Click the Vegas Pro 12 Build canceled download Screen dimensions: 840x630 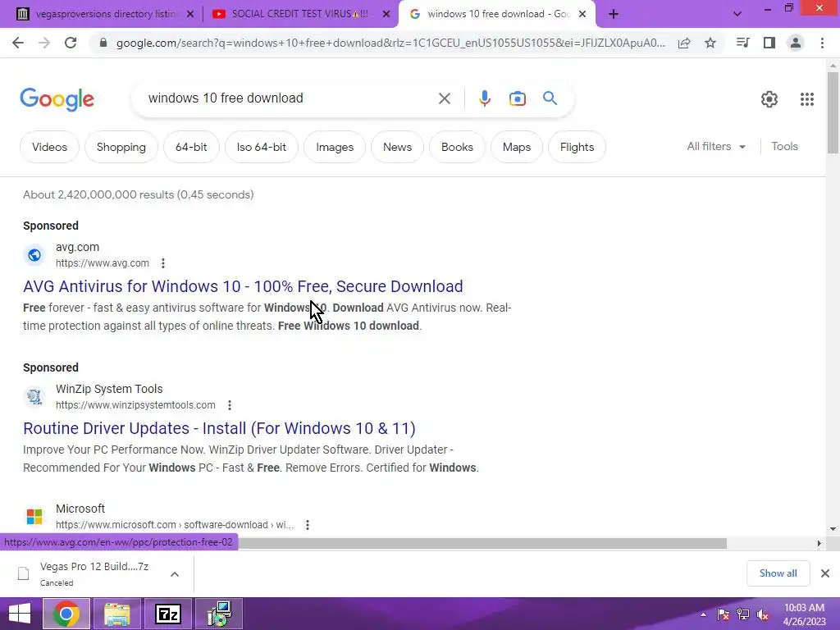pyautogui.click(x=94, y=573)
